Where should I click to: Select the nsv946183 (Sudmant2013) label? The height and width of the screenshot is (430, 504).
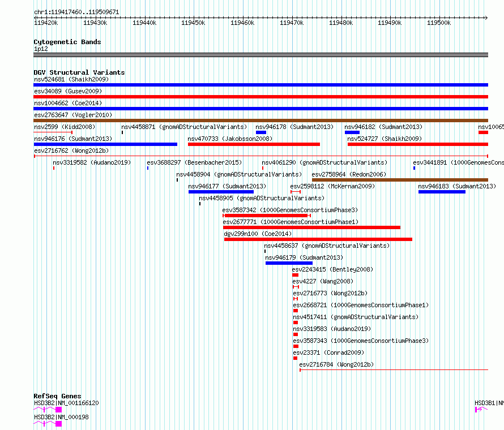(457, 186)
